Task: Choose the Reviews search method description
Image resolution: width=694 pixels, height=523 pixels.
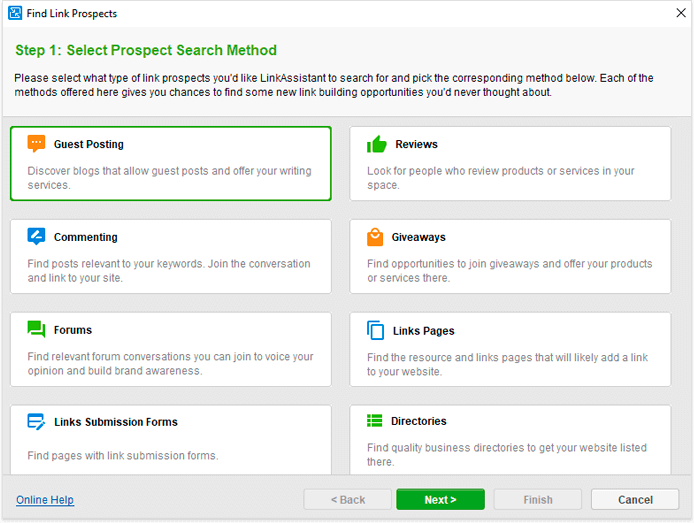Action: coord(501,178)
